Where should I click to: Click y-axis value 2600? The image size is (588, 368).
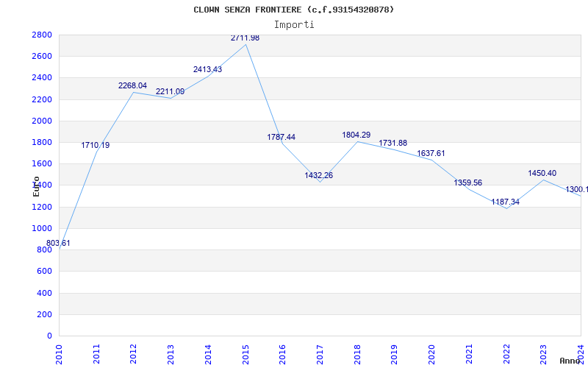point(42,57)
